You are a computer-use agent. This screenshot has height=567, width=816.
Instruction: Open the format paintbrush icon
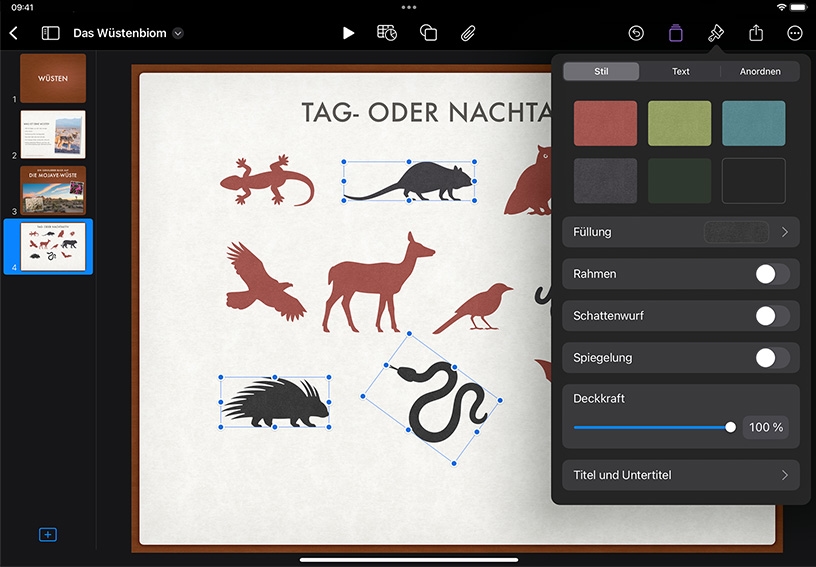click(x=716, y=33)
